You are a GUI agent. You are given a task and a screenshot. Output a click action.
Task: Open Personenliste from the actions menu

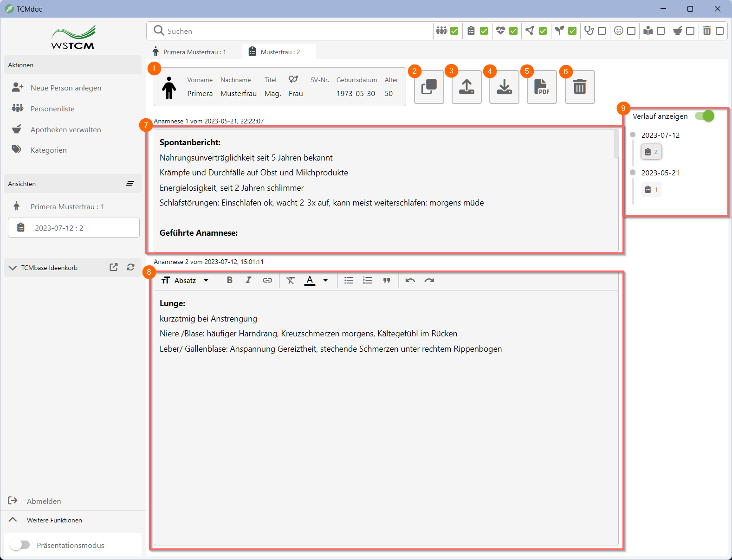(x=52, y=109)
